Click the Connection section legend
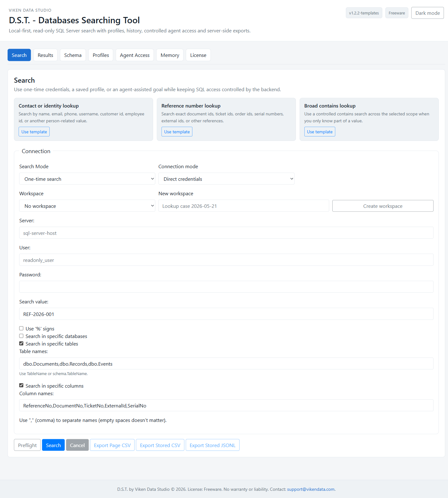The height and width of the screenshot is (498, 448). click(x=36, y=151)
